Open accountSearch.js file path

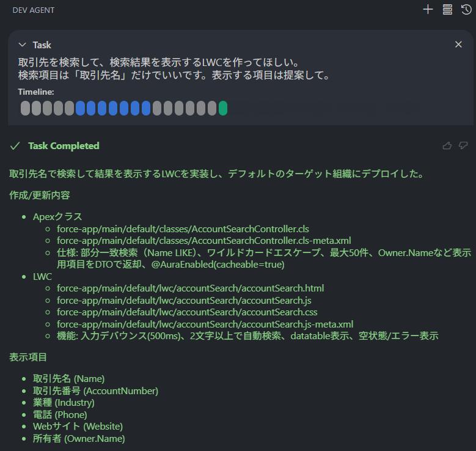click(184, 301)
